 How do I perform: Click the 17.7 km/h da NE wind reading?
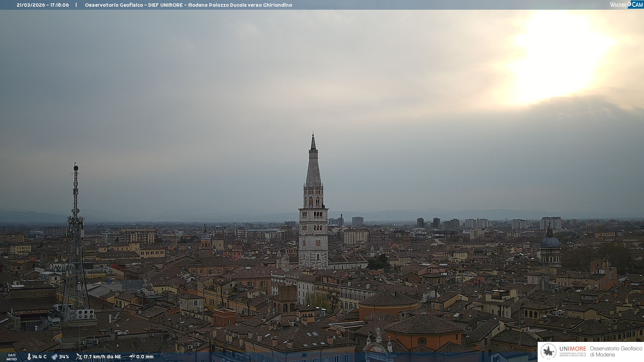tap(102, 357)
